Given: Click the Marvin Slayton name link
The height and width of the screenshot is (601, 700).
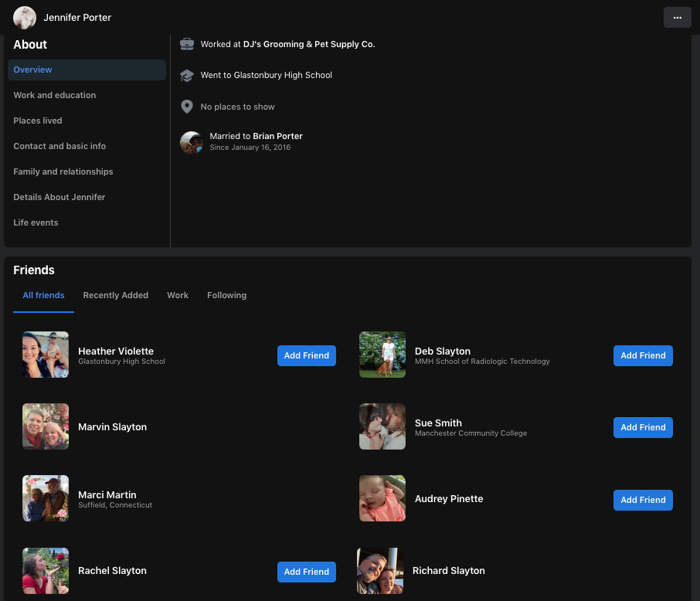Looking at the screenshot, I should (x=113, y=427).
